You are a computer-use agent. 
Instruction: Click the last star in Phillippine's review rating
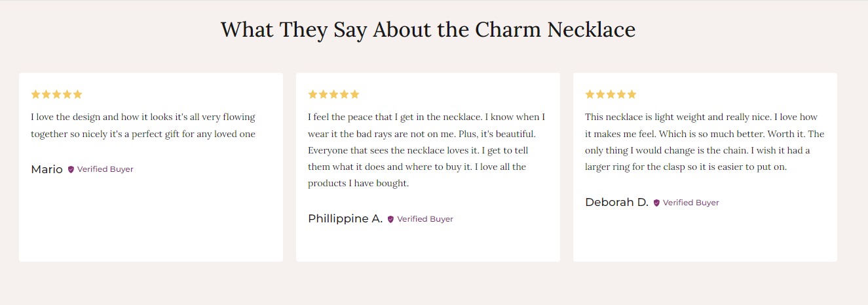tap(354, 94)
